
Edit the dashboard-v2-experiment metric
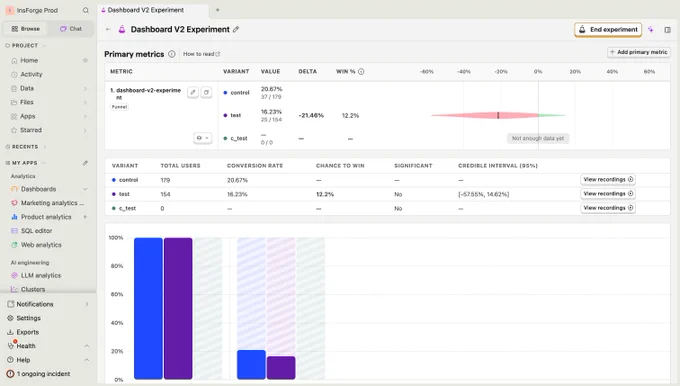(x=193, y=92)
